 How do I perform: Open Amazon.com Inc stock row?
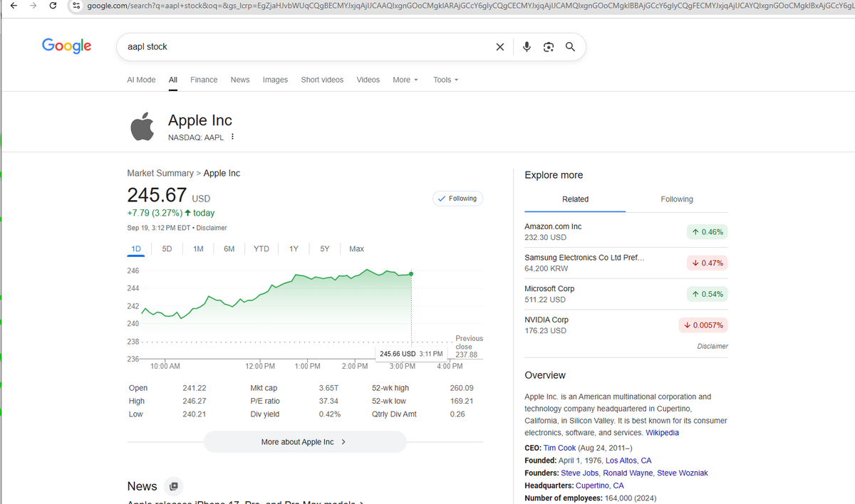tap(626, 231)
